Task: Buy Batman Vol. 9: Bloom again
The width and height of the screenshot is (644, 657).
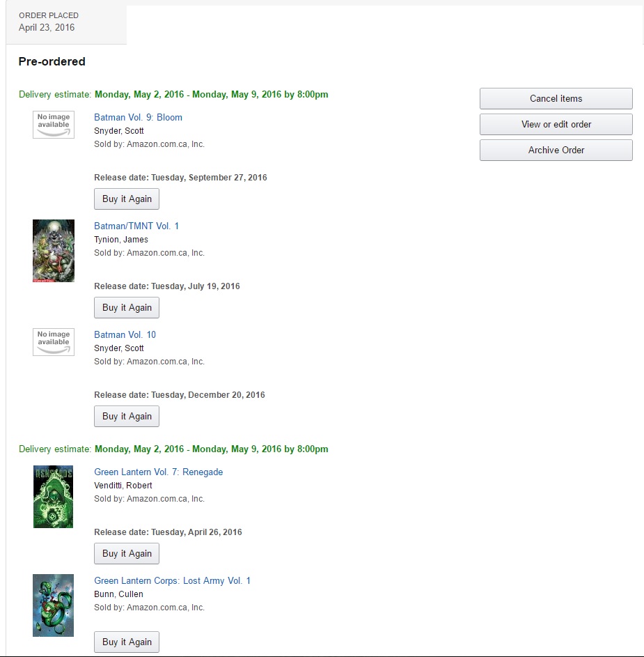Action: (x=127, y=199)
